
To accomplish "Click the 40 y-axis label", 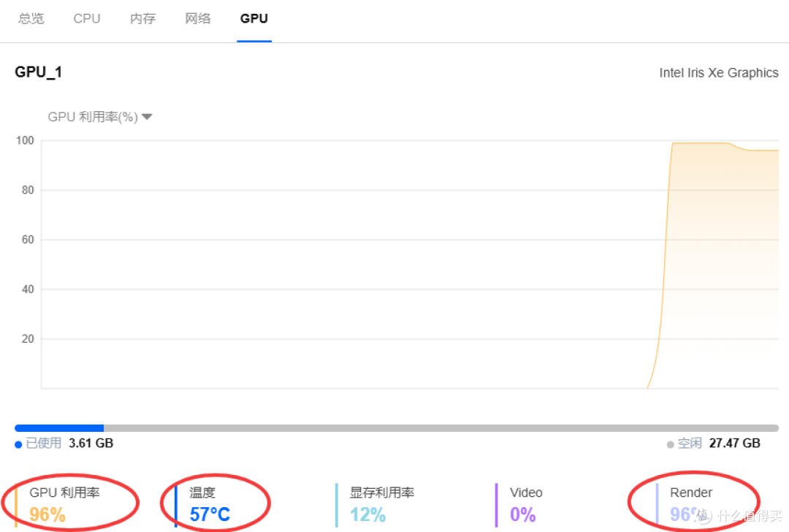I will click(28, 289).
